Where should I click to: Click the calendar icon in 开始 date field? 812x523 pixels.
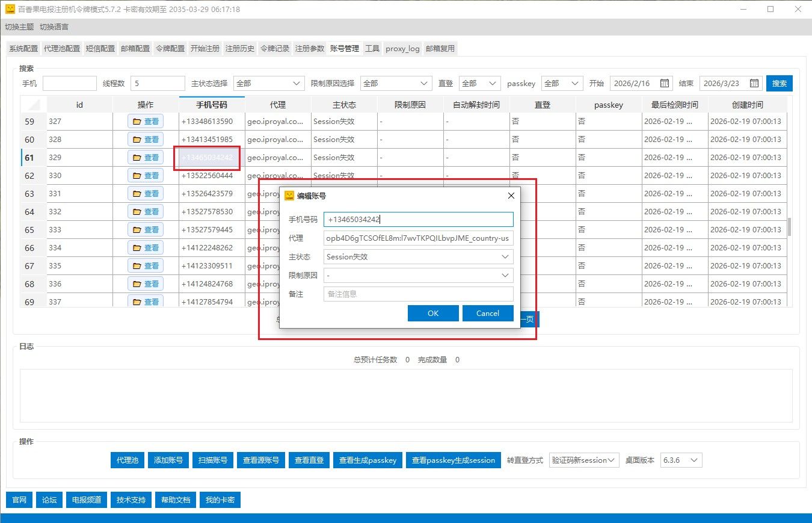(x=665, y=84)
